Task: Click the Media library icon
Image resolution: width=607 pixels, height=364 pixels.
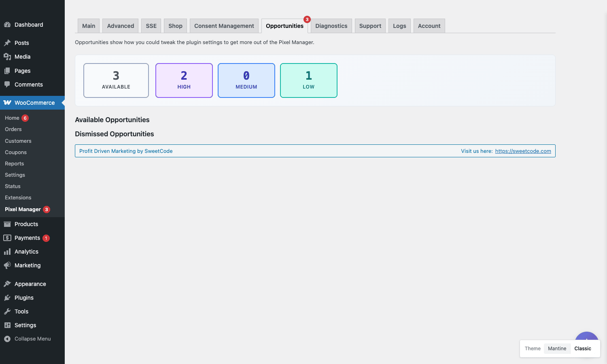Action: 7,57
